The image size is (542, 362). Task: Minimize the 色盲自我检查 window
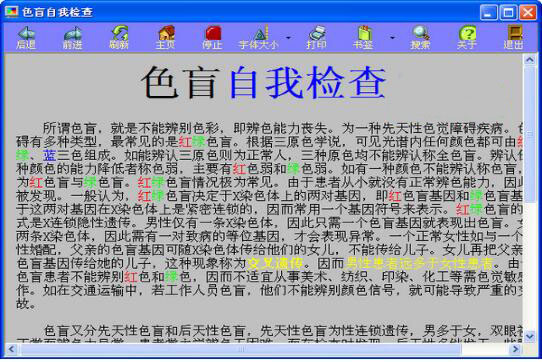488,12
